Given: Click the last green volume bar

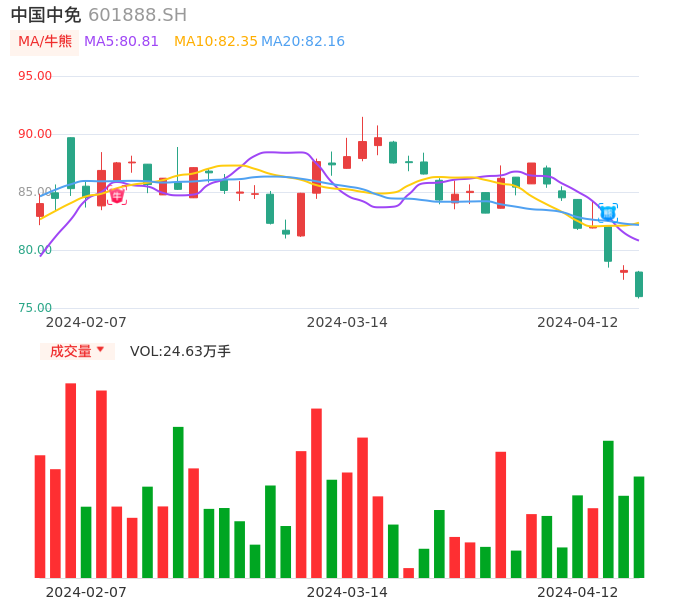Looking at the screenshot, I should [639, 527].
